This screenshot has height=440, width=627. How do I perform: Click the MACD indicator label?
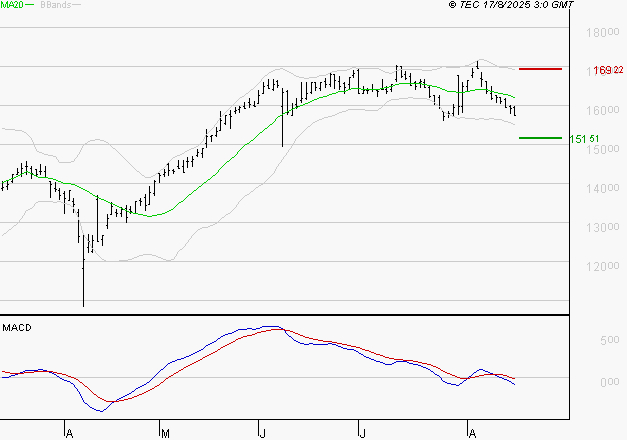17,328
